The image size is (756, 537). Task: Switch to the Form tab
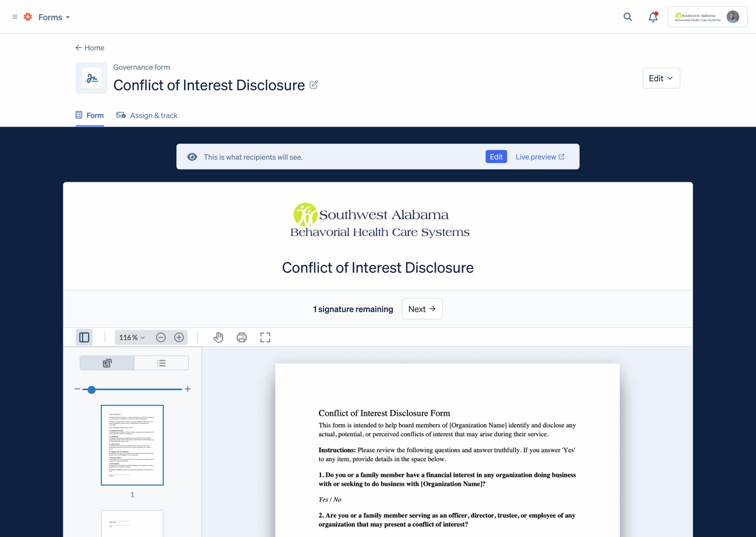[x=90, y=115]
